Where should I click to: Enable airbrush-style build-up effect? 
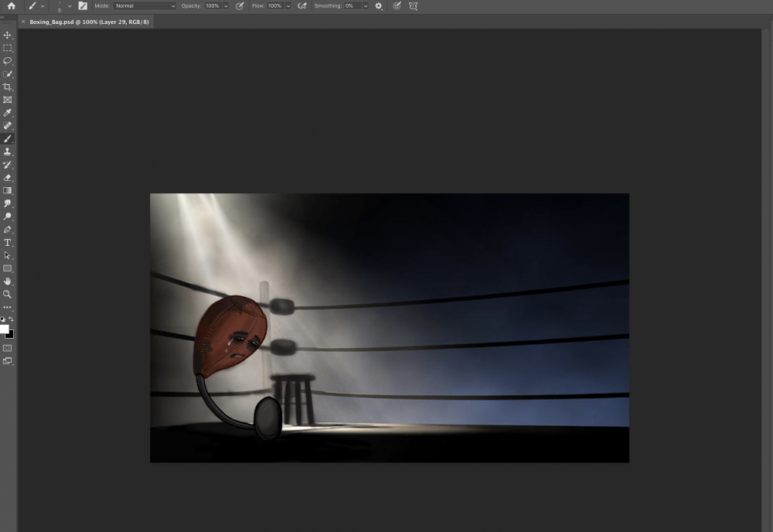(x=302, y=5)
